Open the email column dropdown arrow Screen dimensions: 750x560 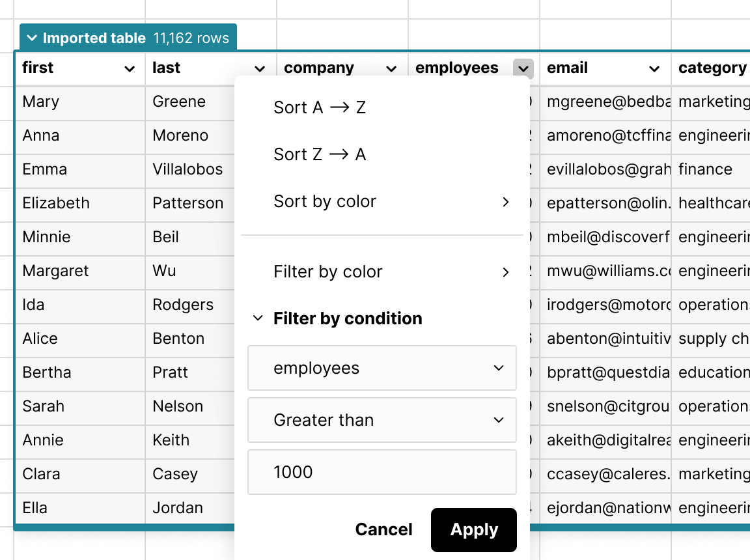coord(654,69)
